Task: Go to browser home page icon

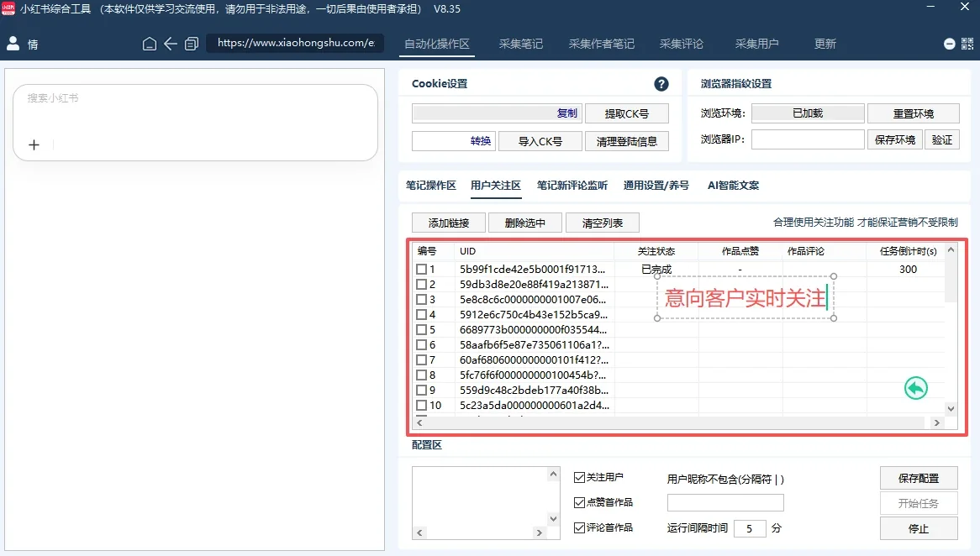Action: click(150, 44)
